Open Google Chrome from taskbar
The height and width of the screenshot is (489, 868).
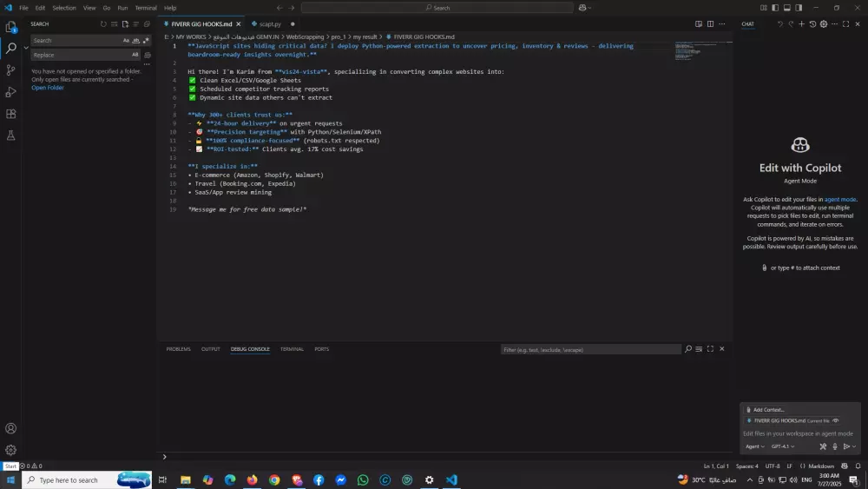click(274, 479)
